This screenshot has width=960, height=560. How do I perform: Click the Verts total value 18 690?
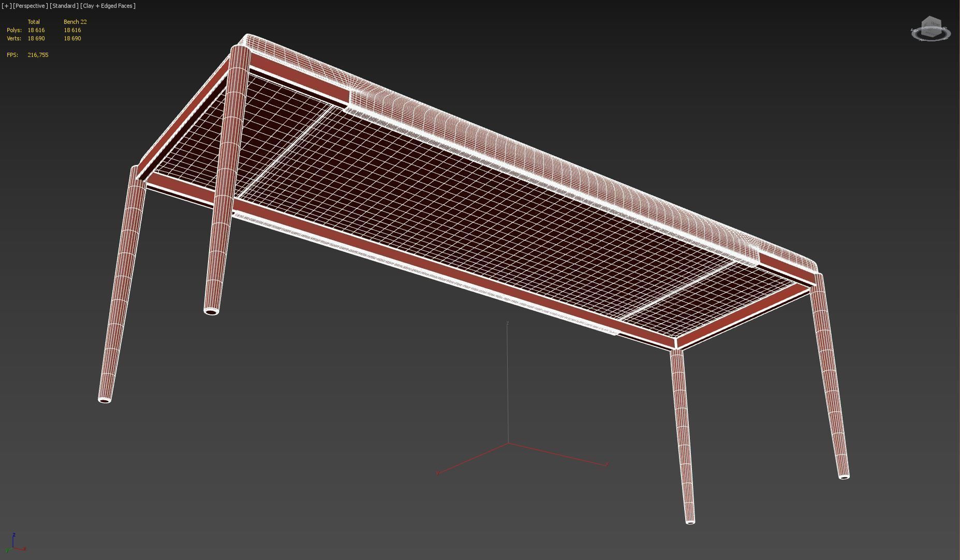click(x=36, y=38)
